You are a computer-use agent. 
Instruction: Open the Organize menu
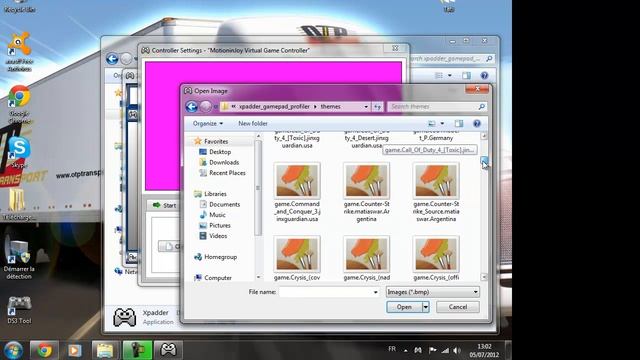[208, 123]
